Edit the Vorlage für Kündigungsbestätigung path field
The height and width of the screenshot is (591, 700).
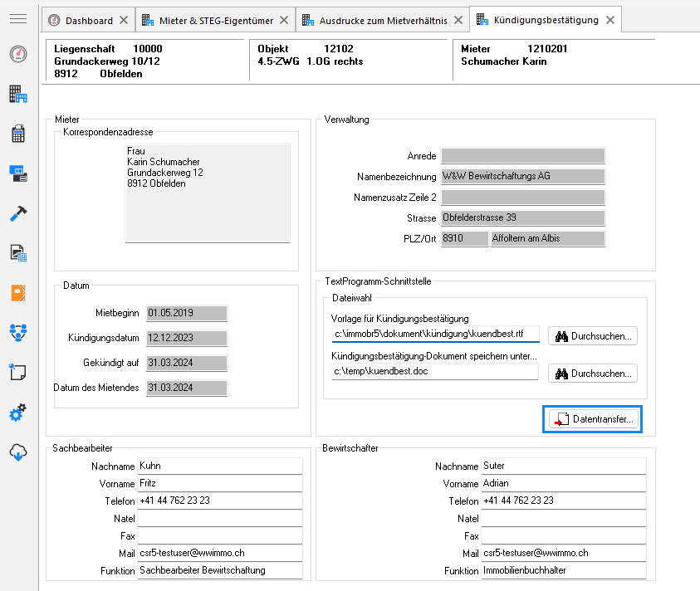(435, 334)
